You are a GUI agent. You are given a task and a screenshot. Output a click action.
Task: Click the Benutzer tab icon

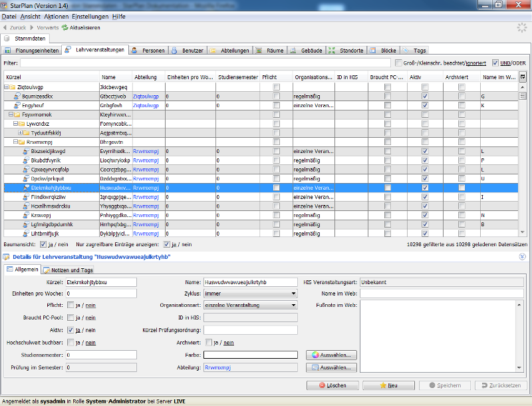(174, 50)
